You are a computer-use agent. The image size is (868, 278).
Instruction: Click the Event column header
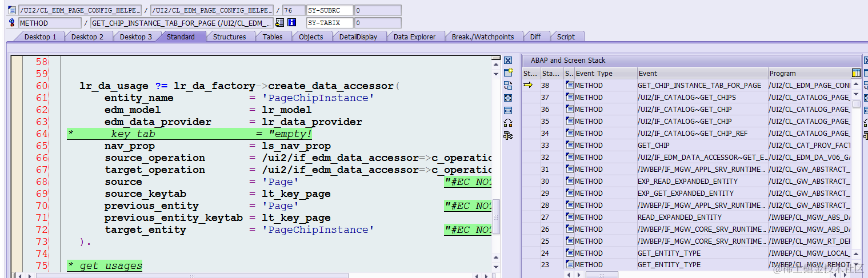pos(702,73)
